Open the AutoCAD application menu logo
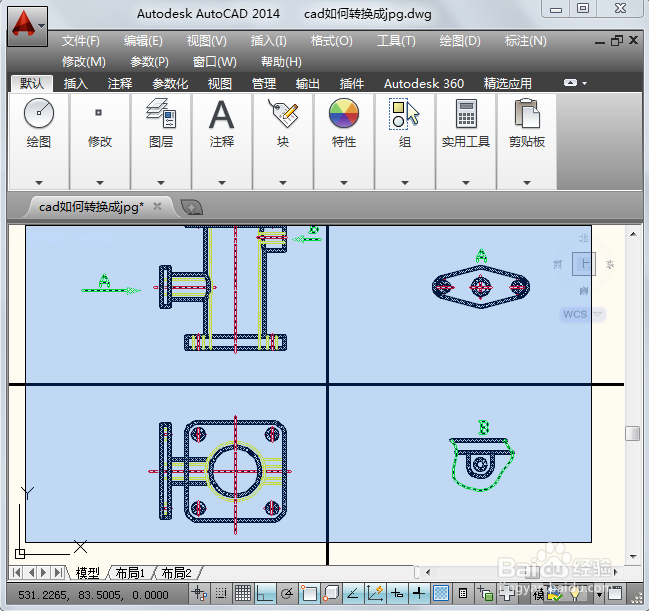Screen dimensions: 649x611 [27, 26]
